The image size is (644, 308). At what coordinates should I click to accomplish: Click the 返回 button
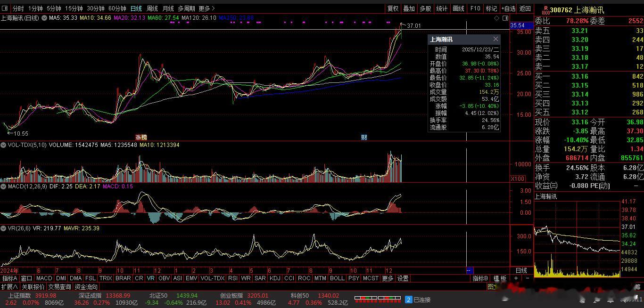pyautogui.click(x=525, y=8)
